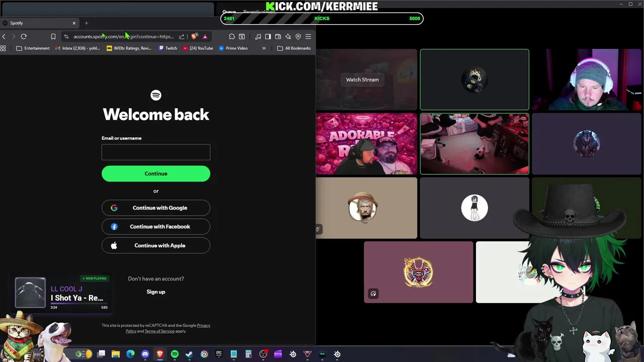644x362 pixels.
Task: Open the Notepad icon in the taskbar
Action: 233,354
